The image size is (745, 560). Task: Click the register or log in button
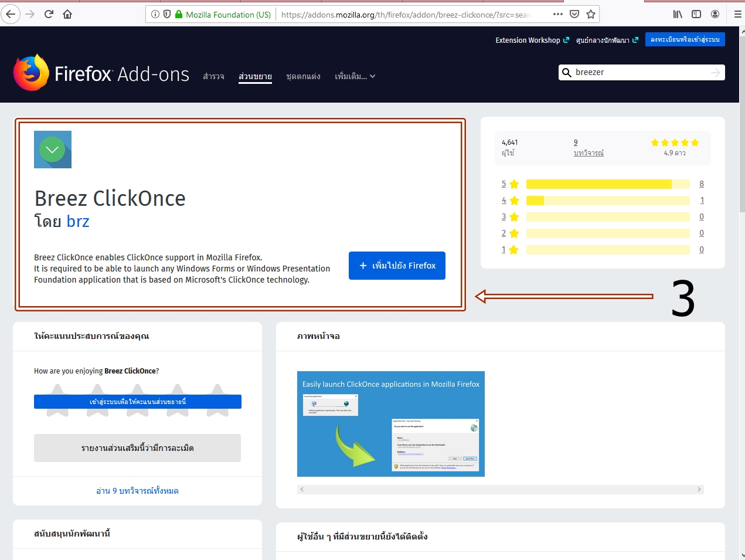pos(685,39)
